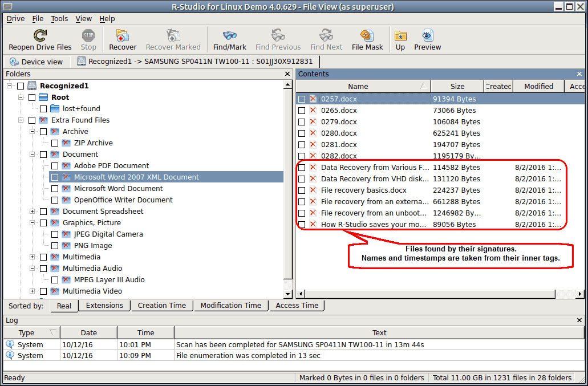Check the box for Data Recovery from VHD disk
This screenshot has width=588, height=386.
pos(302,179)
